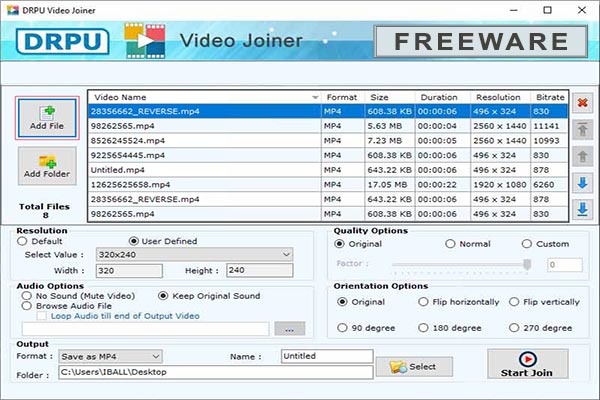The image size is (600, 400).
Task: Select the 922S6S4445.mp4 row
Action: (x=328, y=155)
